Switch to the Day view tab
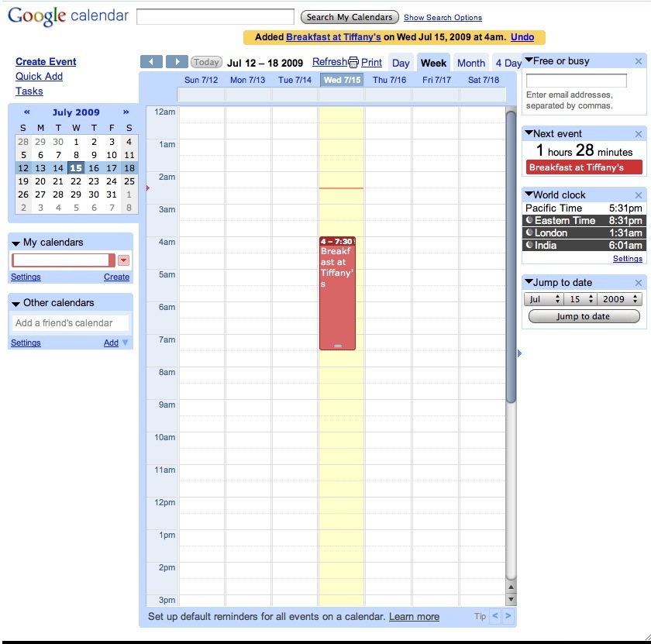The height and width of the screenshot is (644, 651). pos(401,63)
